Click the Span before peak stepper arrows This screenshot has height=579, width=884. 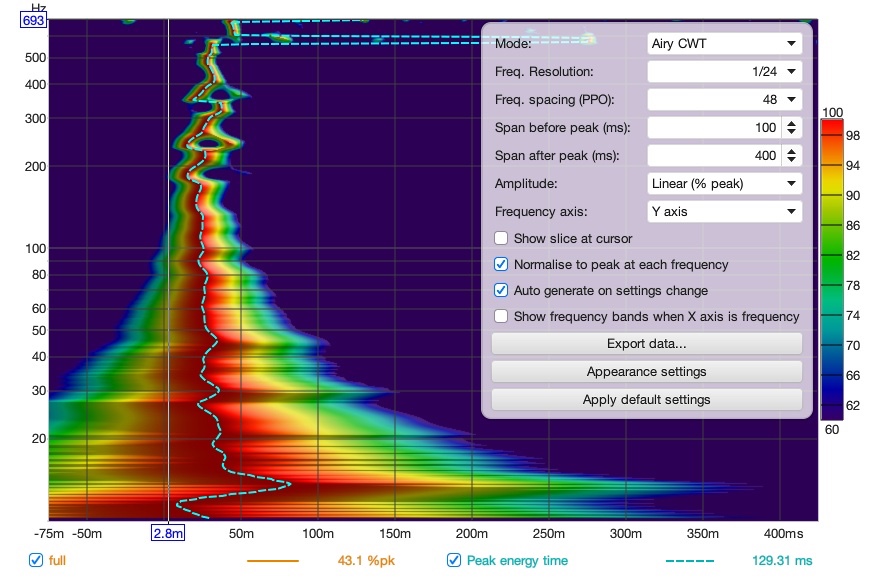coord(792,128)
